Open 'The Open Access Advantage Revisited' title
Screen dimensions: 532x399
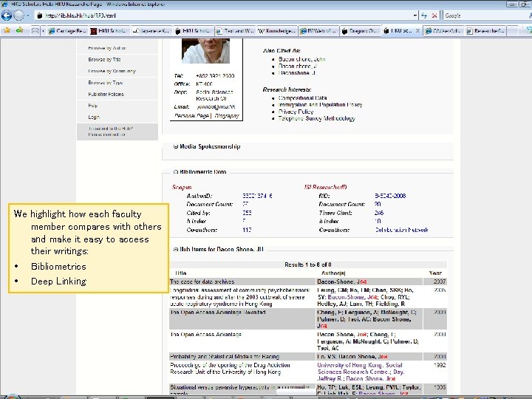pyautogui.click(x=218, y=312)
